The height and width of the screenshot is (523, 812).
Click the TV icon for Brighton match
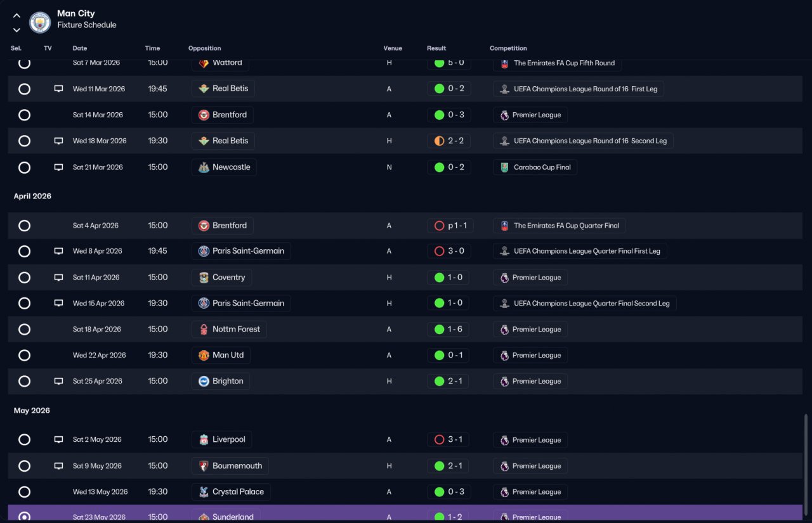tap(58, 382)
